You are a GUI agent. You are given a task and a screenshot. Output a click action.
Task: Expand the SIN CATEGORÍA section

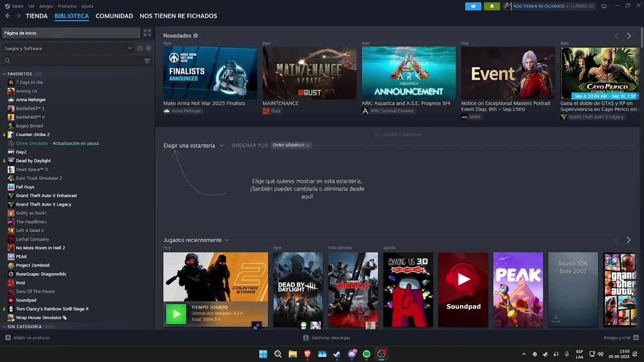click(5, 327)
